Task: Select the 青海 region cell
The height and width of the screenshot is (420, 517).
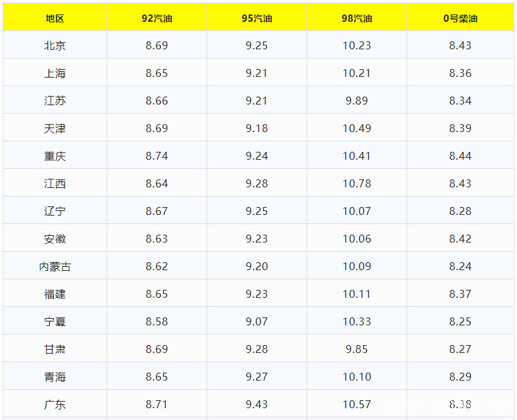Action: [x=55, y=377]
